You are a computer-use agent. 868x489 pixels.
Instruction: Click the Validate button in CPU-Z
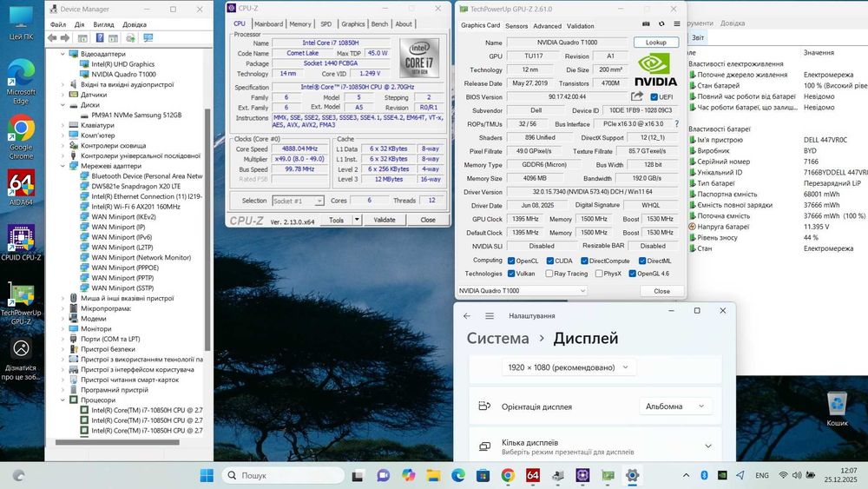tap(385, 220)
